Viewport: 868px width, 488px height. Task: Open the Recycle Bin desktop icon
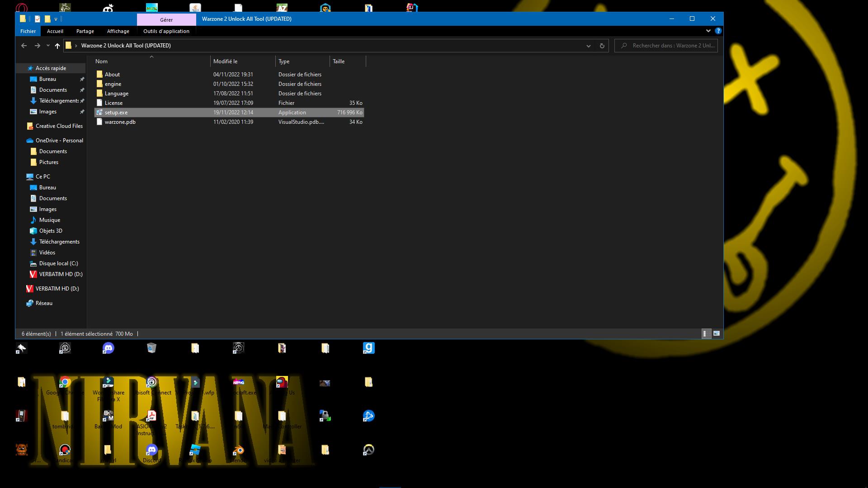coord(151,348)
